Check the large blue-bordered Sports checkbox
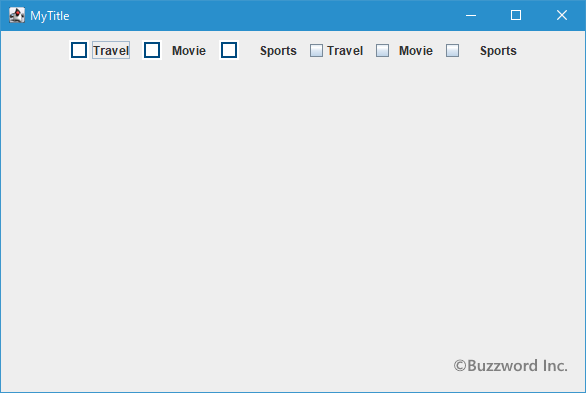Image resolution: width=586 pixels, height=393 pixels. click(229, 50)
